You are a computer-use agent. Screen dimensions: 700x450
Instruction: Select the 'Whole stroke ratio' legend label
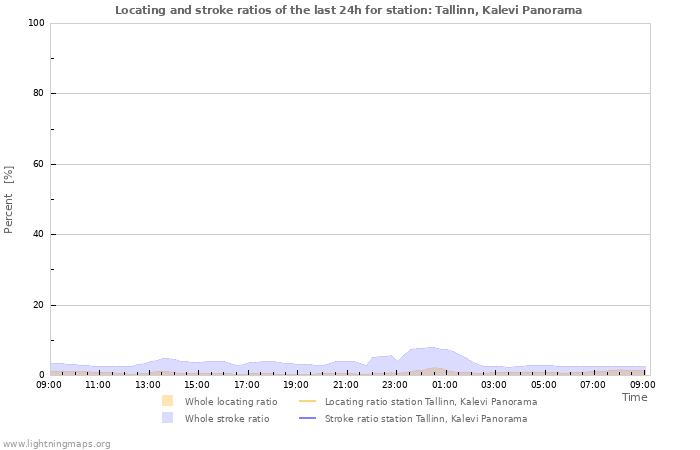(x=227, y=418)
